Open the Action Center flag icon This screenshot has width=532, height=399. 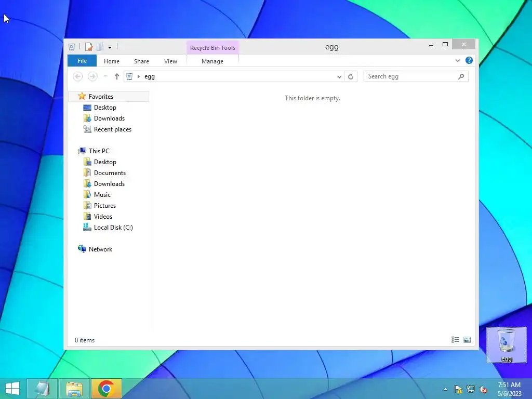click(x=458, y=389)
